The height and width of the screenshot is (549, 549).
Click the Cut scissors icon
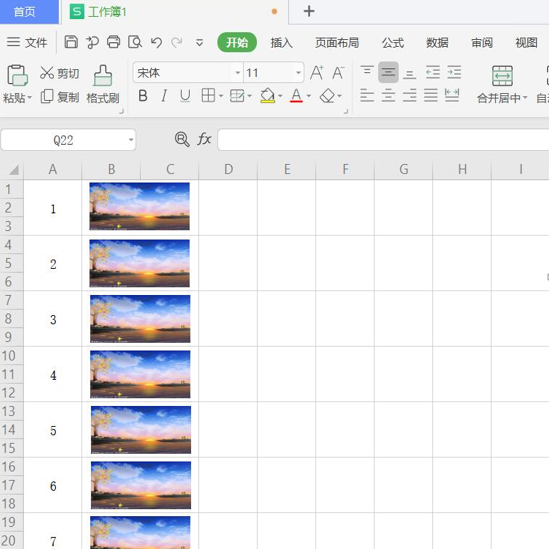click(x=47, y=72)
